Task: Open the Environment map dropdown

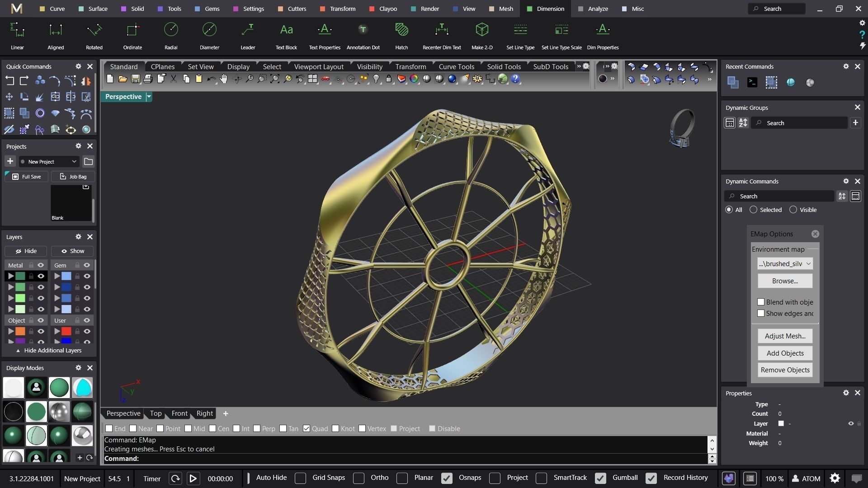Action: 785,264
